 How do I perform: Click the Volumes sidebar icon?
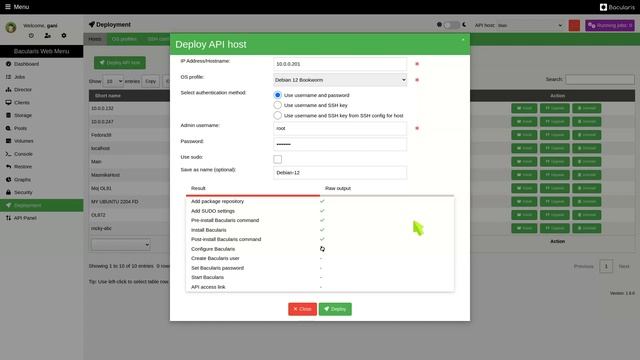(x=8, y=141)
